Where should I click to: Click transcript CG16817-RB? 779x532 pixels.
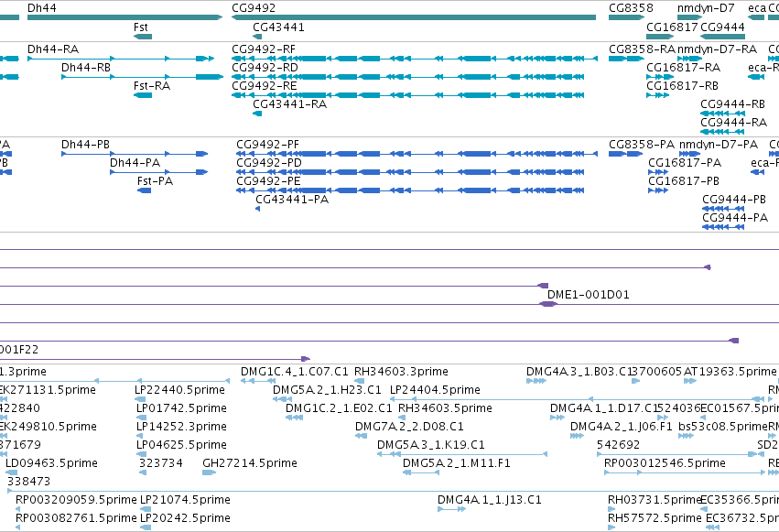[658, 95]
